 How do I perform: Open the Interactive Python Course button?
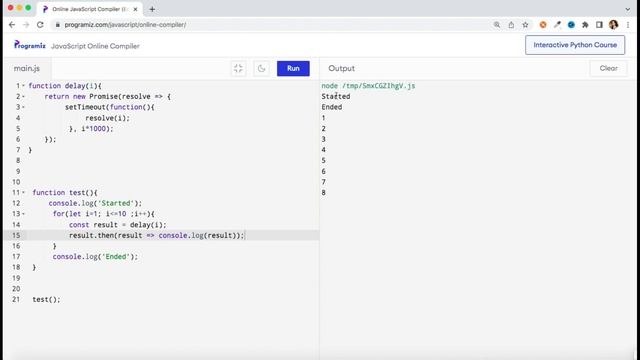coord(575,45)
